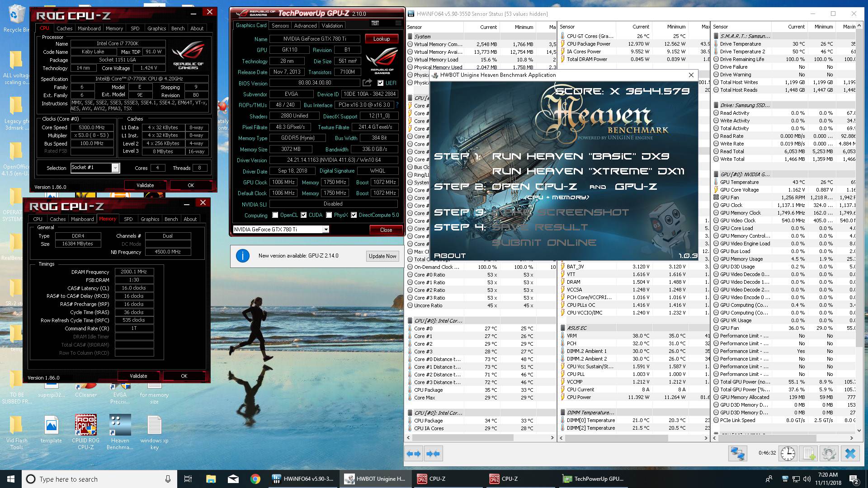Switch to TechPowerUp GPU-Z taskbar button
The width and height of the screenshot is (868, 488).
tap(593, 479)
